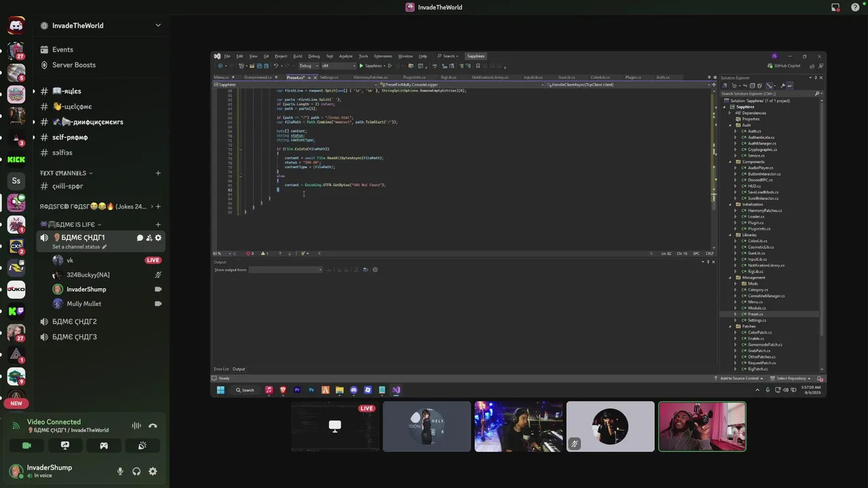Open Discord app in Windows taskbar
The width and height of the screenshot is (868, 488).
[x=353, y=390]
